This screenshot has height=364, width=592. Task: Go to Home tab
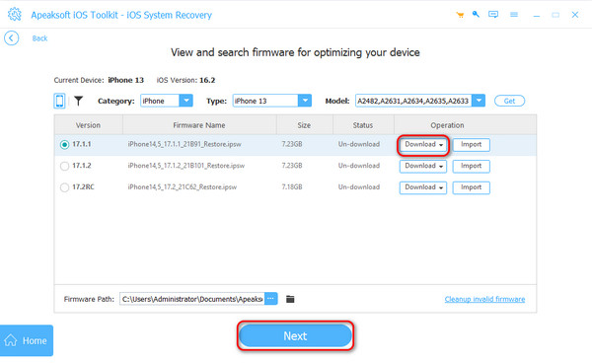(27, 340)
